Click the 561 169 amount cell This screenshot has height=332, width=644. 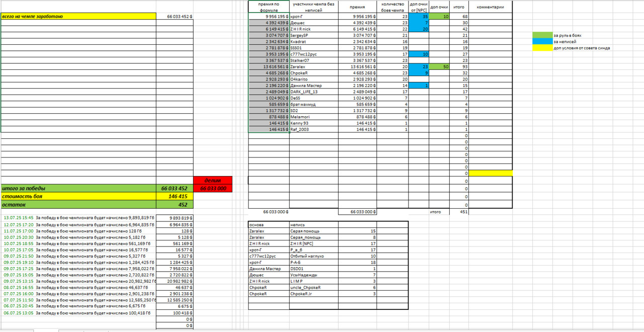175,243
